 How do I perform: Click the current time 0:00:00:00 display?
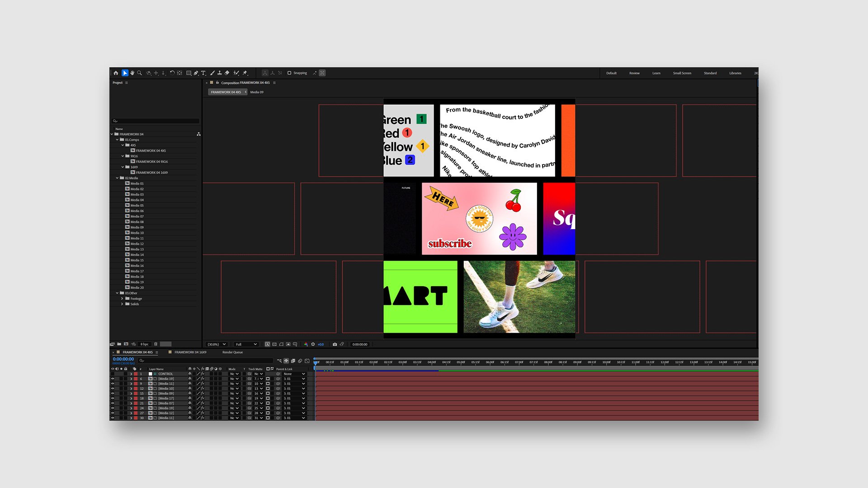(x=123, y=359)
